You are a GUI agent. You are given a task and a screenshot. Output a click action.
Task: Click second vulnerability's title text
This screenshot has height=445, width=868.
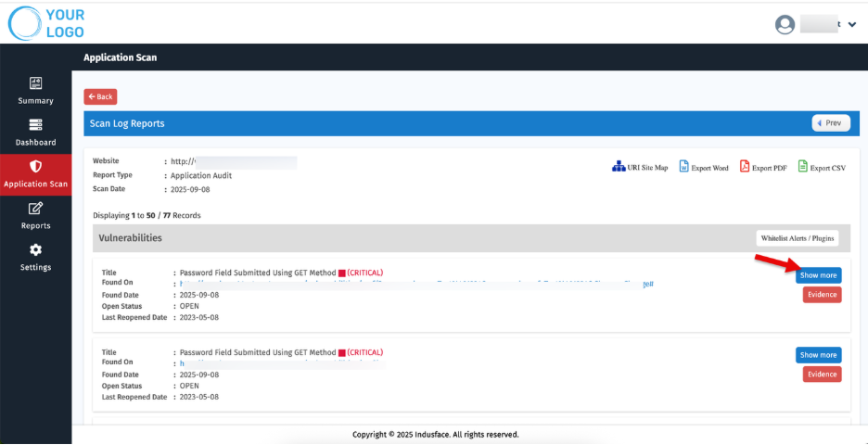tap(258, 352)
